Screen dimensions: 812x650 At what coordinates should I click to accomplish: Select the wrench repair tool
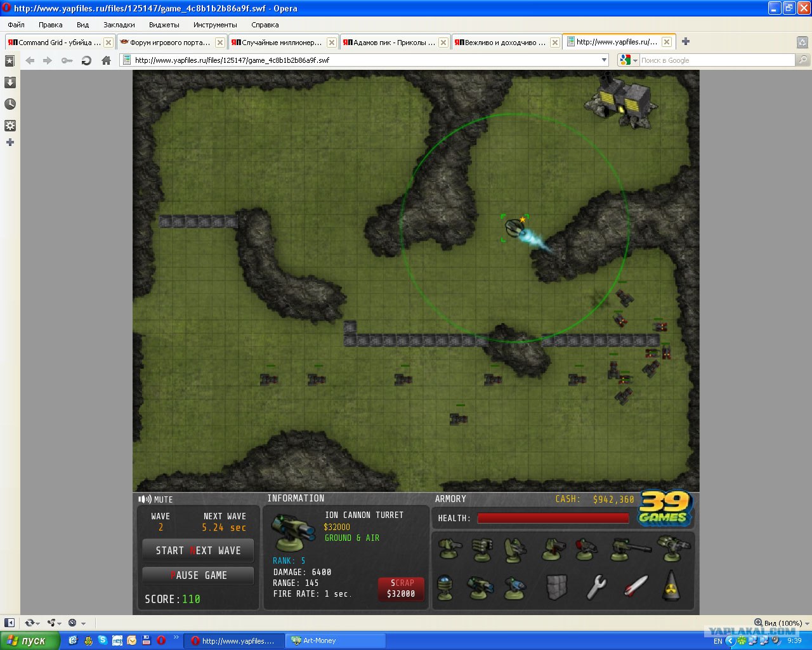tap(596, 587)
